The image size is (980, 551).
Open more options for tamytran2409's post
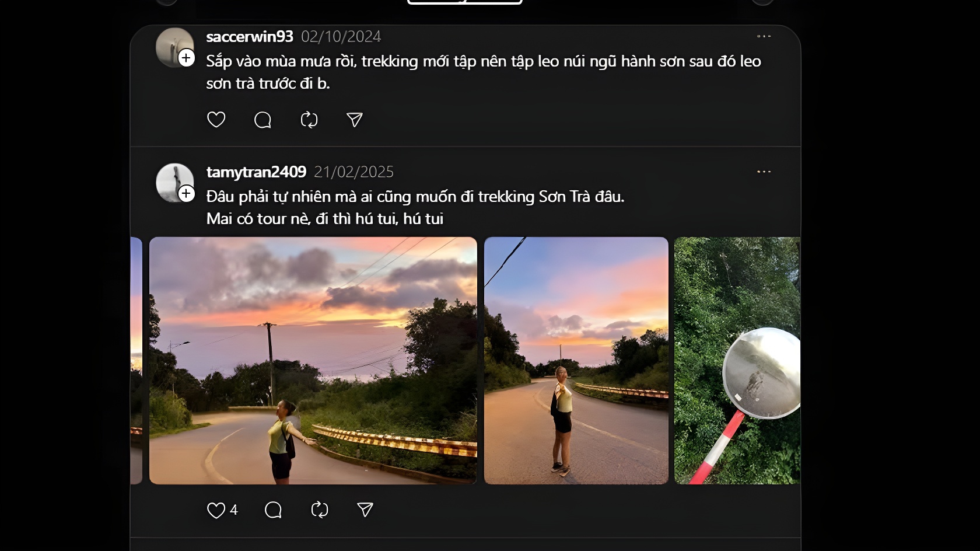(764, 172)
